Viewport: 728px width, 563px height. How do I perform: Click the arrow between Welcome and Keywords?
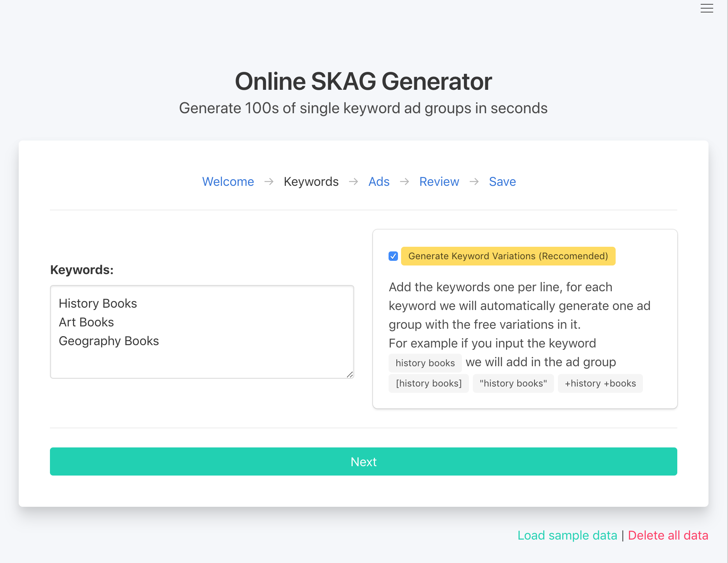tap(269, 182)
